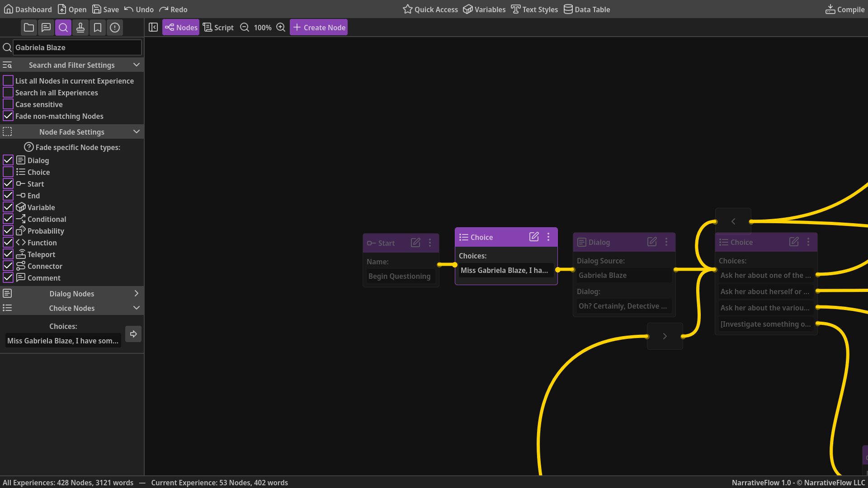Screen dimensions: 868x488
Task: Disable Fade non-matching Nodes
Action: (8, 116)
